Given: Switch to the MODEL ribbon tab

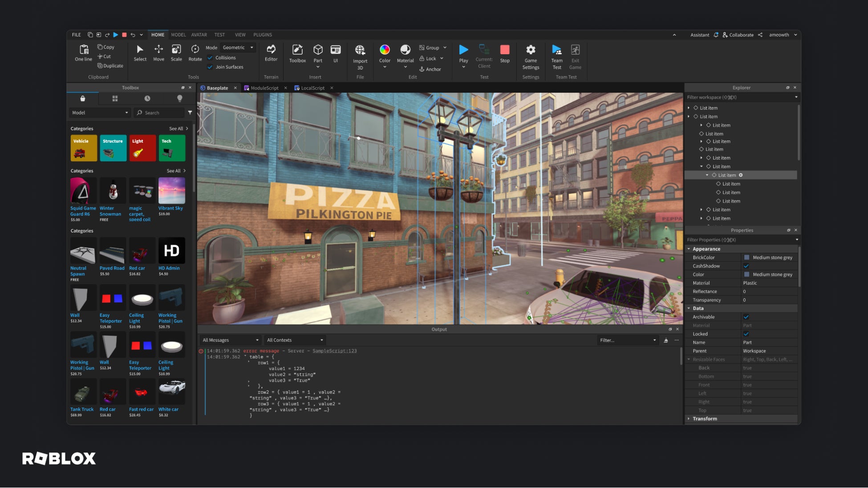Looking at the screenshot, I should pyautogui.click(x=178, y=35).
